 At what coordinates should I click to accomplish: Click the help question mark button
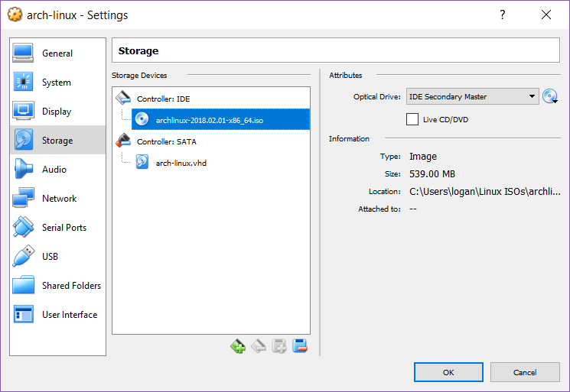(503, 15)
